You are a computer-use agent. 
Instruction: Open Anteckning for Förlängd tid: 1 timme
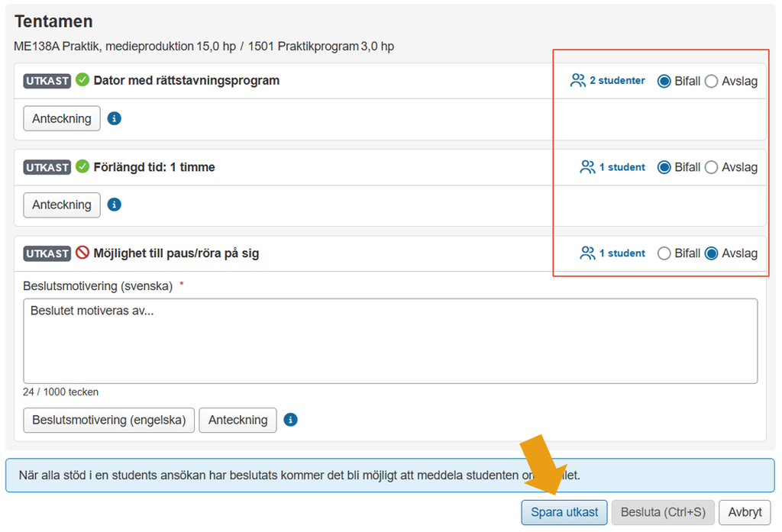[62, 205]
